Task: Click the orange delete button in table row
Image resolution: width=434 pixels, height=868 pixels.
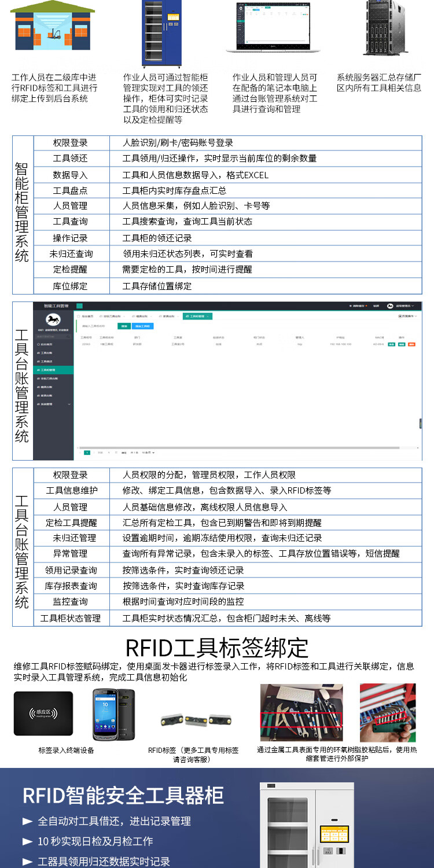Action: pos(411,344)
